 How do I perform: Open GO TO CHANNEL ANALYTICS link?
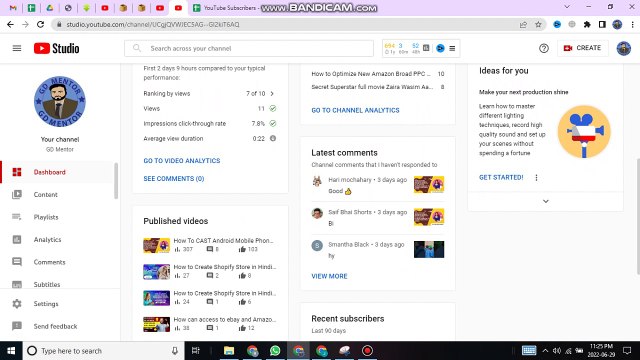[x=355, y=110]
